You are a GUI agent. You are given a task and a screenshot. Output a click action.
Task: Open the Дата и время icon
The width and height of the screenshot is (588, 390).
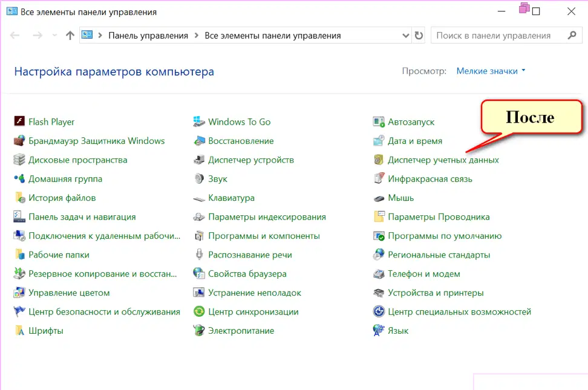tap(379, 141)
